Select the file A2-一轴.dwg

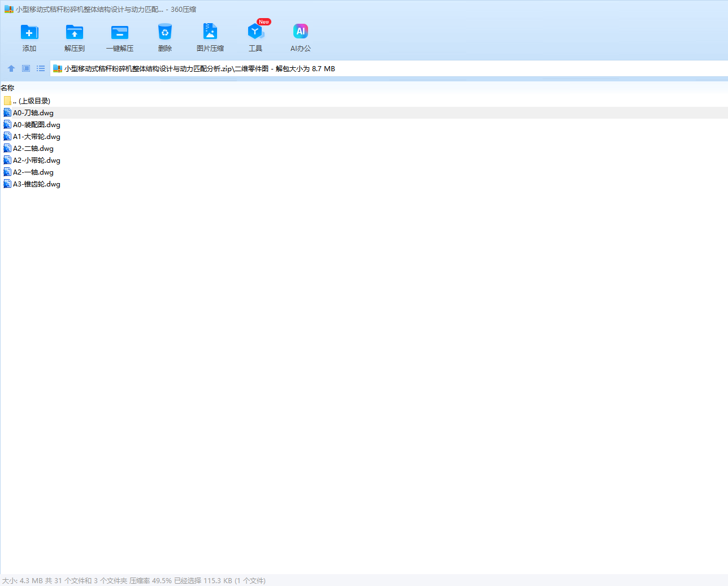click(x=364, y=172)
